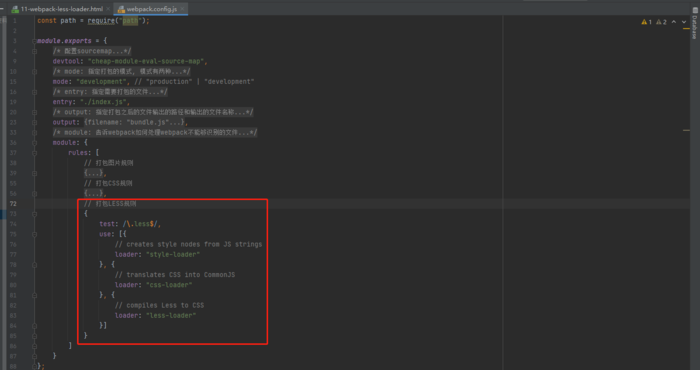Click the use property on line 75

coord(105,234)
